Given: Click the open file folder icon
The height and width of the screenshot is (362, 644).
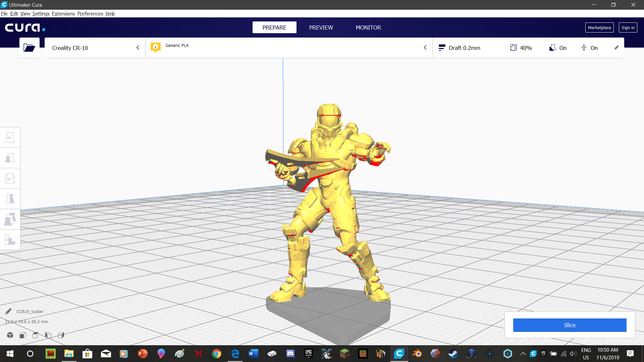Looking at the screenshot, I should click(x=29, y=48).
